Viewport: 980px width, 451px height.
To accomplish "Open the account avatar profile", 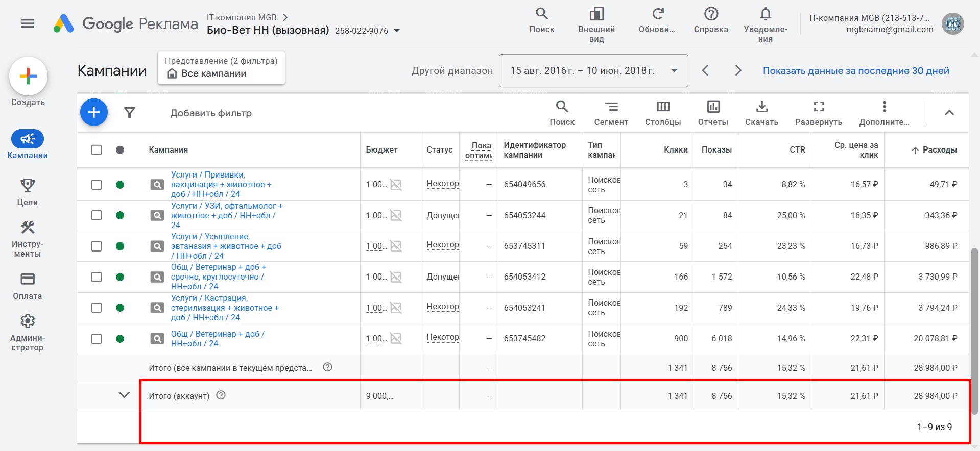I will pyautogui.click(x=952, y=23).
